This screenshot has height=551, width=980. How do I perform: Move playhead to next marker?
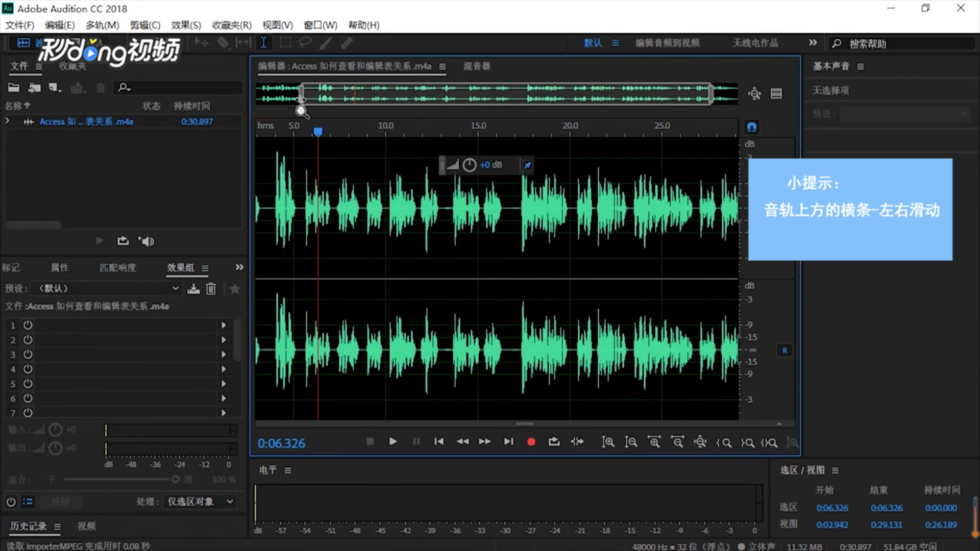[x=508, y=442]
